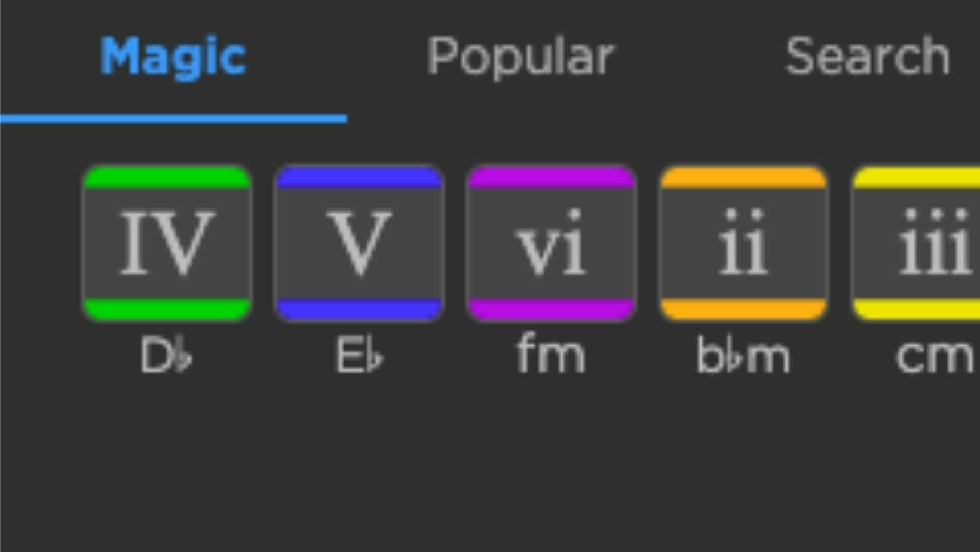Open the Popular tab
980x552 pixels.
point(520,57)
